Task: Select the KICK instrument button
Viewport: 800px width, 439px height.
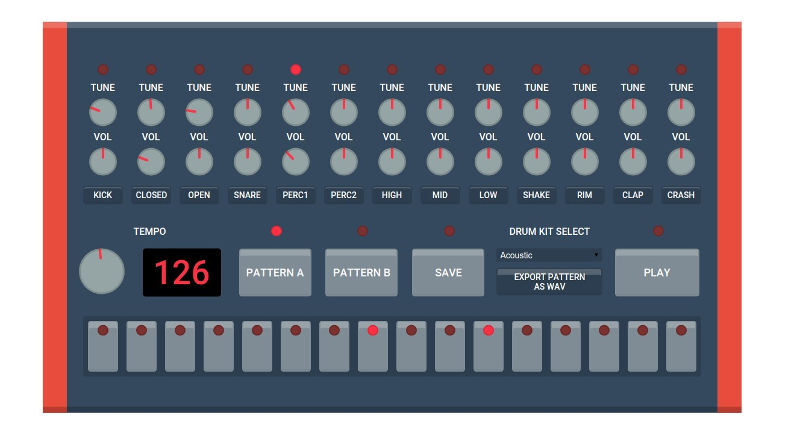Action: 103,195
